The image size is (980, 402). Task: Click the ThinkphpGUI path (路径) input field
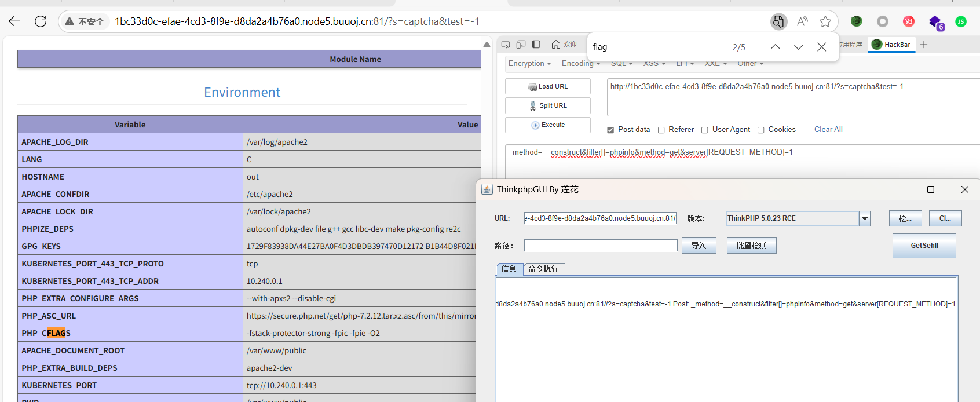tap(601, 246)
